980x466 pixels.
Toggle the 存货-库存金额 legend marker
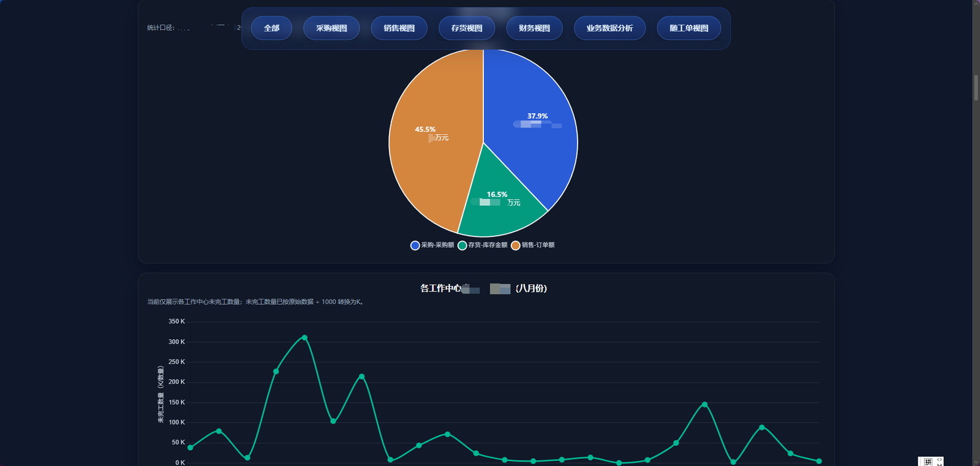462,246
